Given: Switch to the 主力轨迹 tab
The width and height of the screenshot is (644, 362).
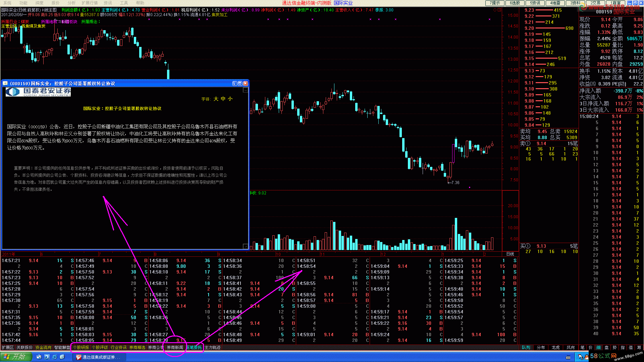Looking at the screenshot, I should tap(213, 348).
